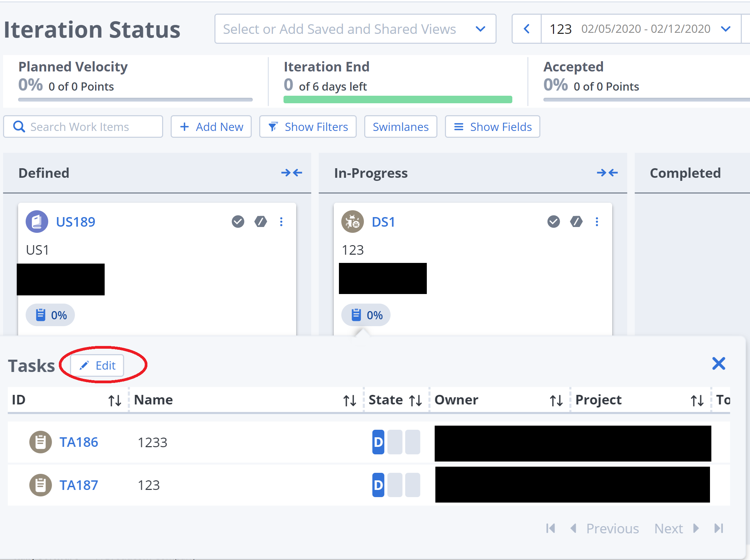Click the Edit button next to Tasks
The height and width of the screenshot is (560, 750).
(97, 365)
